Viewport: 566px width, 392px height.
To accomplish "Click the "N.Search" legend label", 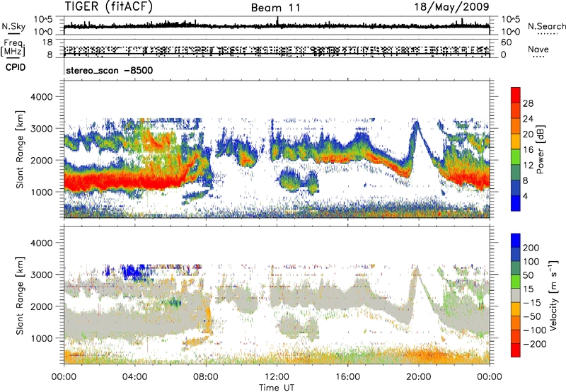I will click(546, 26).
